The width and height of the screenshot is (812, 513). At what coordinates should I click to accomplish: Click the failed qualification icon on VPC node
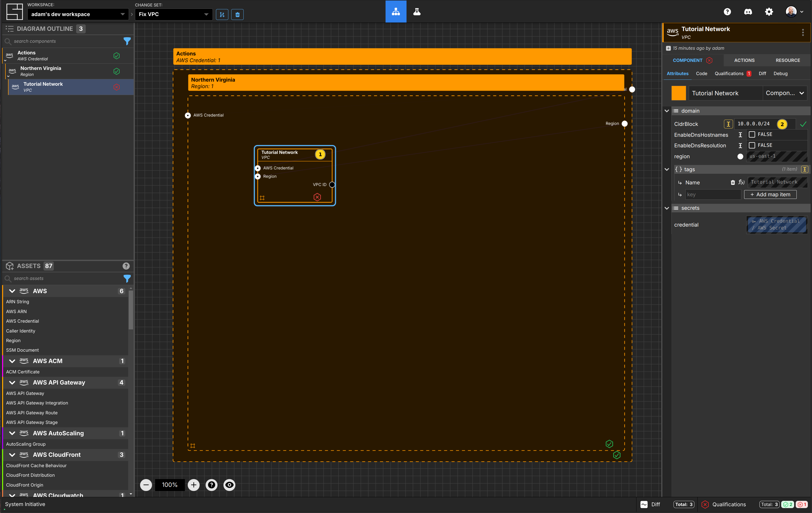[317, 197]
